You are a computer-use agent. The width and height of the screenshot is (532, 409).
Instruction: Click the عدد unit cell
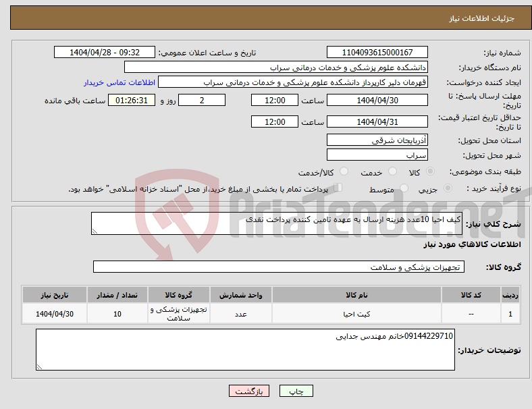coord(241,314)
